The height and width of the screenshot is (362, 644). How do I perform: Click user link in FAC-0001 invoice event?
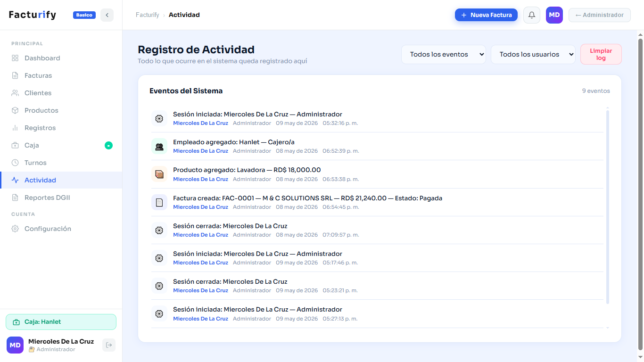(200, 207)
